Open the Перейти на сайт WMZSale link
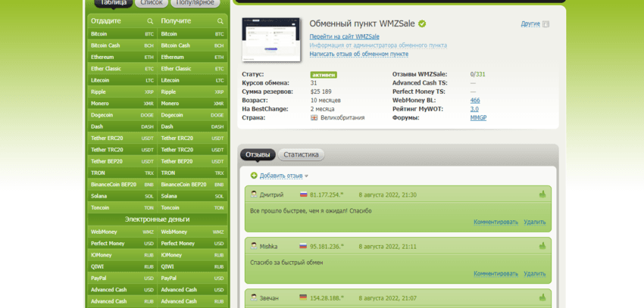 tap(344, 36)
